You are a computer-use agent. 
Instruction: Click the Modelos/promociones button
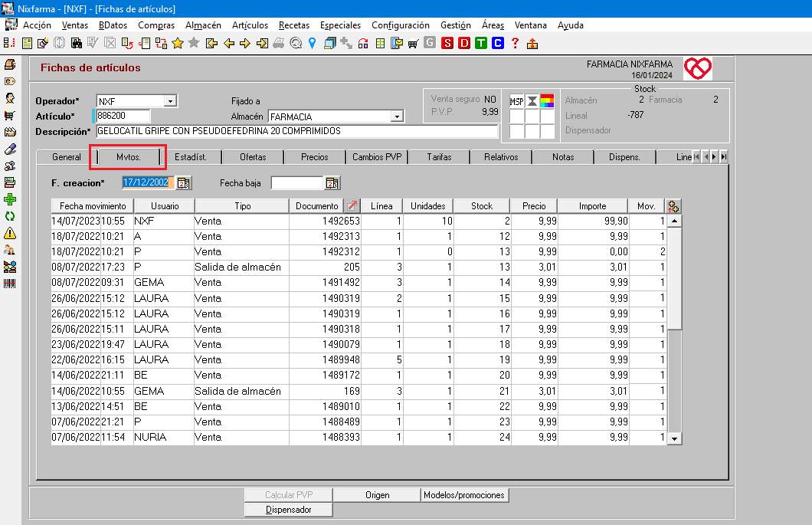tap(464, 495)
